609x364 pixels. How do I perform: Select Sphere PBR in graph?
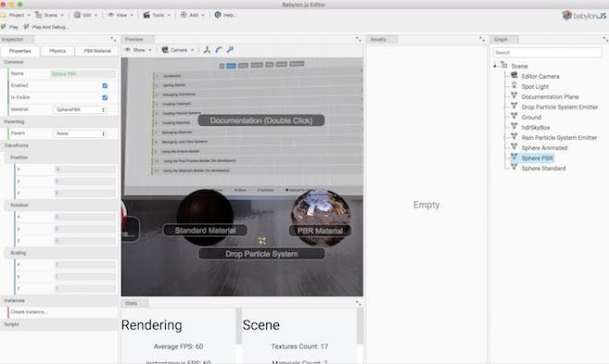(537, 158)
